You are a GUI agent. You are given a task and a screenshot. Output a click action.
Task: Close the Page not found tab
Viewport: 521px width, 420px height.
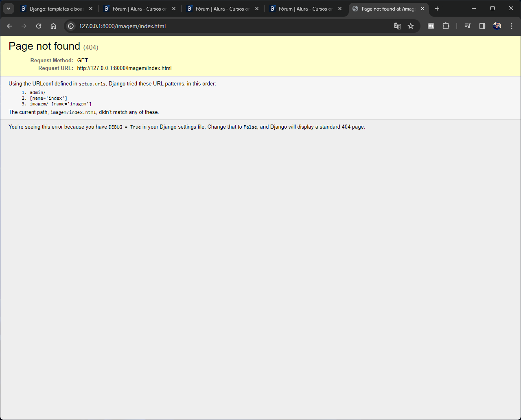point(422,9)
